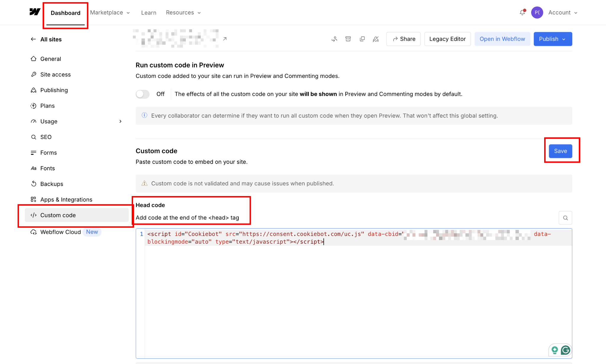Viewport: 606px width, 364px height.
Task: Open the Account dropdown menu
Action: coord(563,12)
